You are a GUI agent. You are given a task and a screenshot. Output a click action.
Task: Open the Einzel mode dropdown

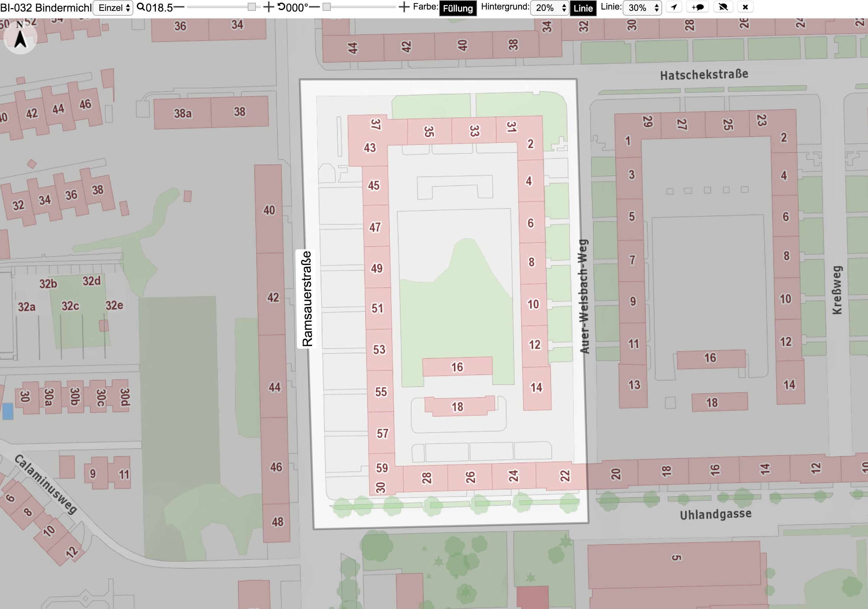(x=113, y=7)
